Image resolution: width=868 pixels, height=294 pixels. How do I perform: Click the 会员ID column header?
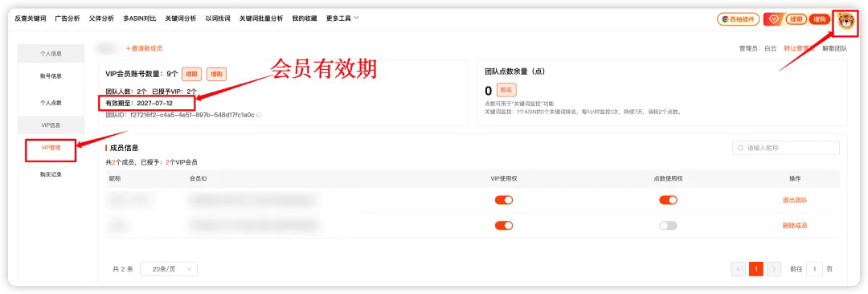click(198, 179)
